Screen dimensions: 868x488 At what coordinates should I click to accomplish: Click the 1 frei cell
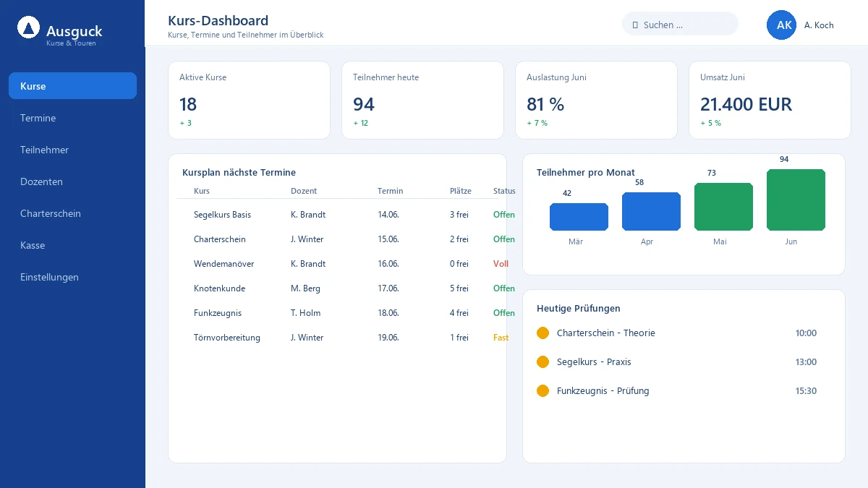coord(459,338)
